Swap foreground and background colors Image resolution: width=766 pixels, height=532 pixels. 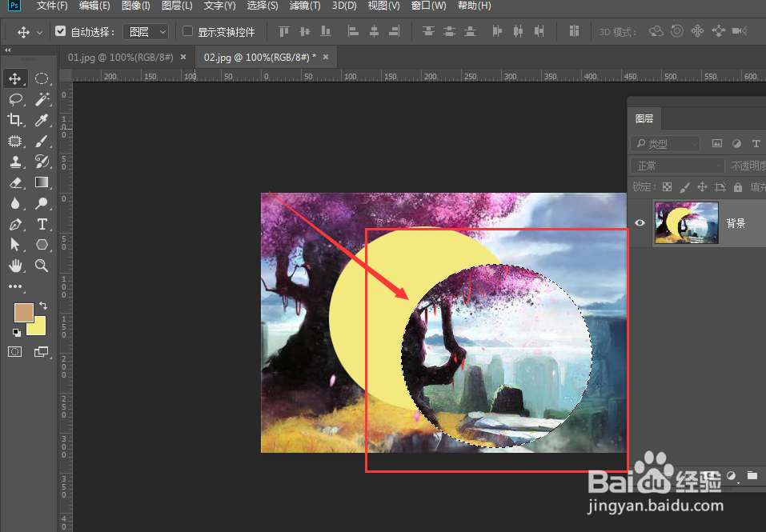[43, 306]
